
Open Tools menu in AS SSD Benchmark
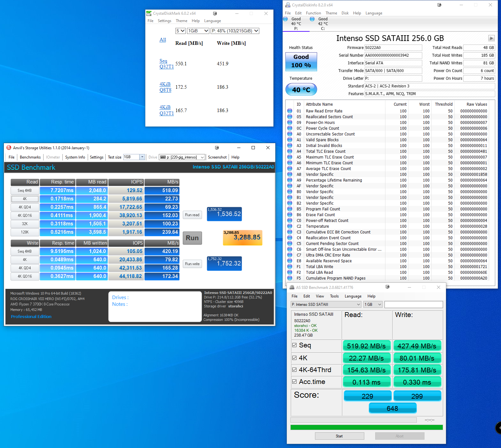[x=334, y=296]
